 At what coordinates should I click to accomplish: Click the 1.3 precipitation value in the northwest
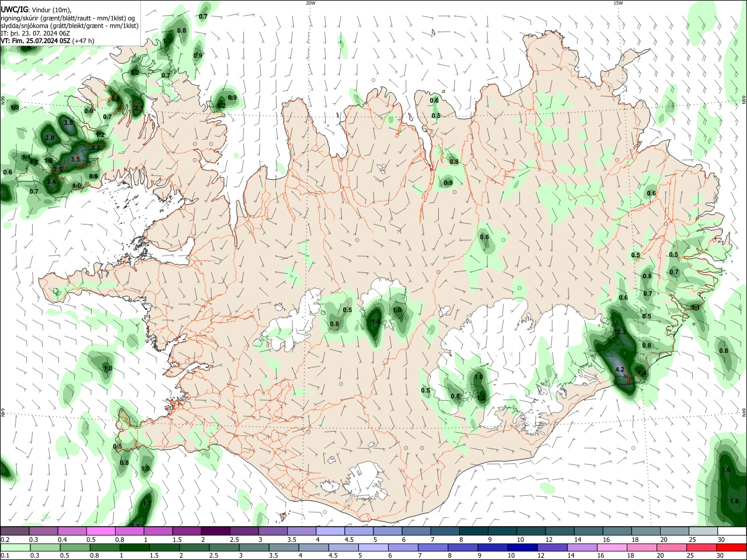pyautogui.click(x=15, y=107)
